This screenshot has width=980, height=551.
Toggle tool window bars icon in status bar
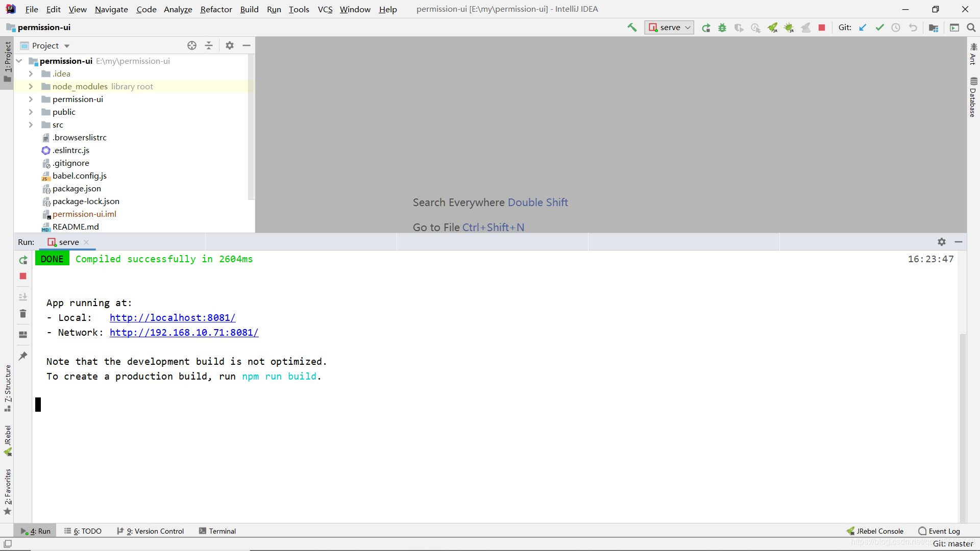click(x=8, y=544)
